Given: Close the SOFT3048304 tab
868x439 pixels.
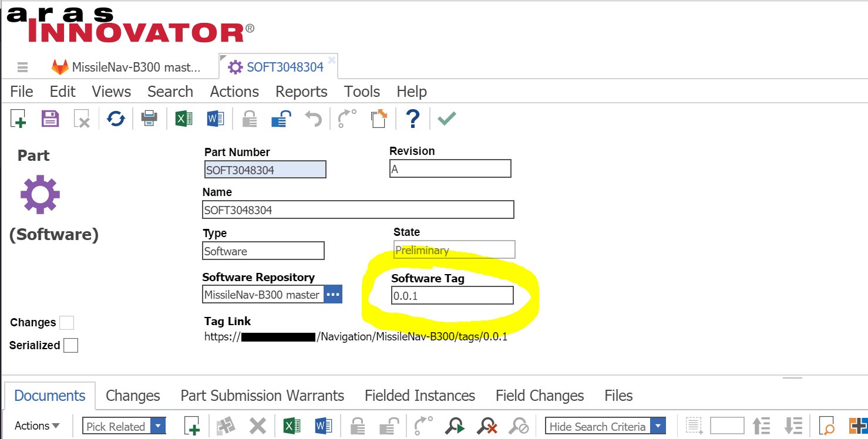Looking at the screenshot, I should click(x=332, y=60).
